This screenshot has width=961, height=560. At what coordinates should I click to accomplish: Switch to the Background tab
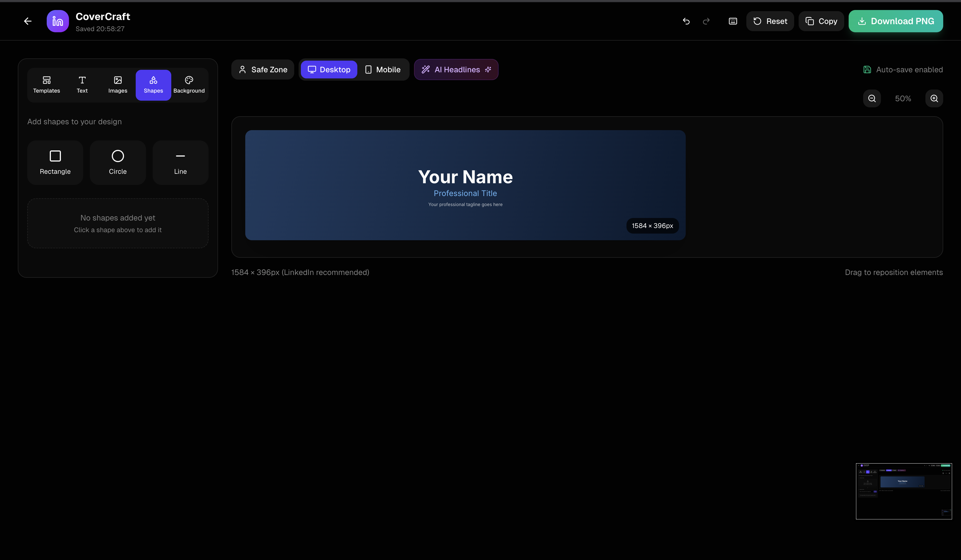(189, 85)
